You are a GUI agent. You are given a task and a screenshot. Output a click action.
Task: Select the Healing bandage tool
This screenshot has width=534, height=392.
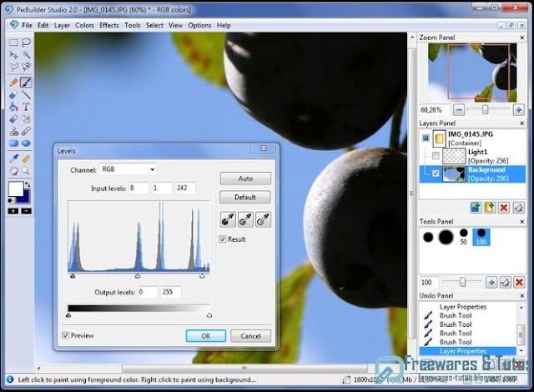pos(26,131)
